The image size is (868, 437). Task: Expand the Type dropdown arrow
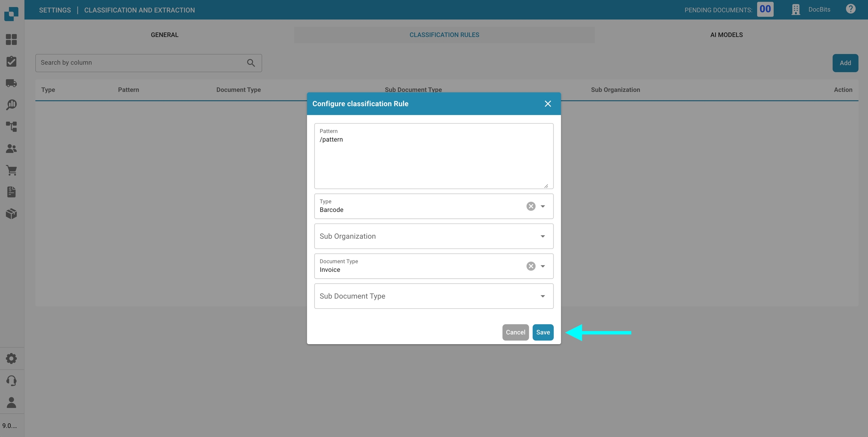[x=543, y=206]
